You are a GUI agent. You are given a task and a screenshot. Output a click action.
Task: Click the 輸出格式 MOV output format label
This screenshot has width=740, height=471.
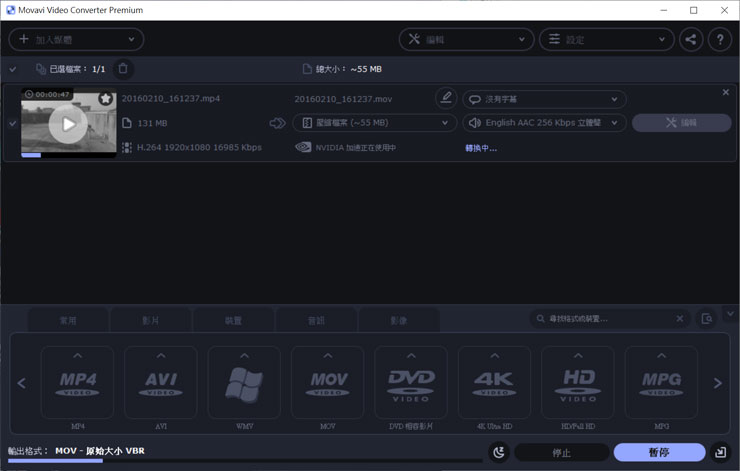click(76, 451)
